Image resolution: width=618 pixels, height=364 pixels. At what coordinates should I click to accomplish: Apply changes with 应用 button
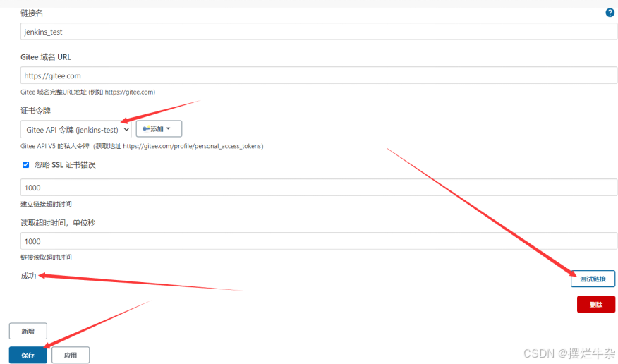point(71,356)
